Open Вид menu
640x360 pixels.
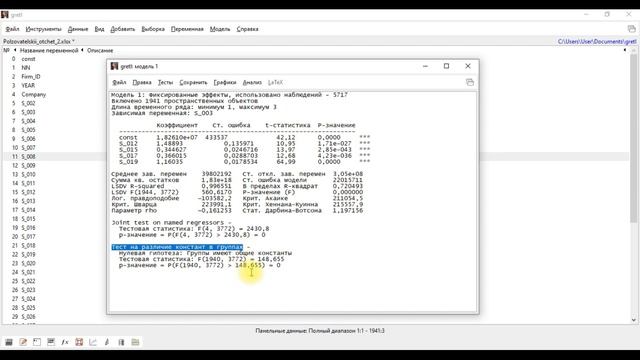click(99, 29)
